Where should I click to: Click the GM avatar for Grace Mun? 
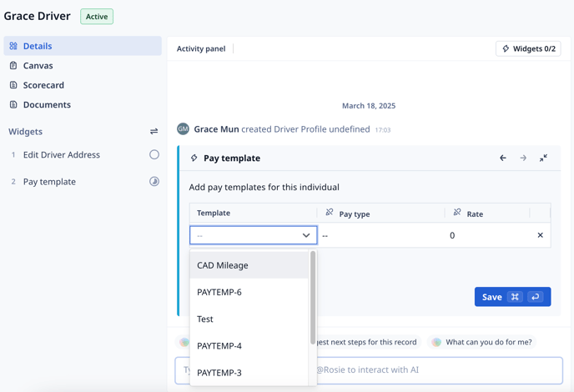(x=183, y=129)
